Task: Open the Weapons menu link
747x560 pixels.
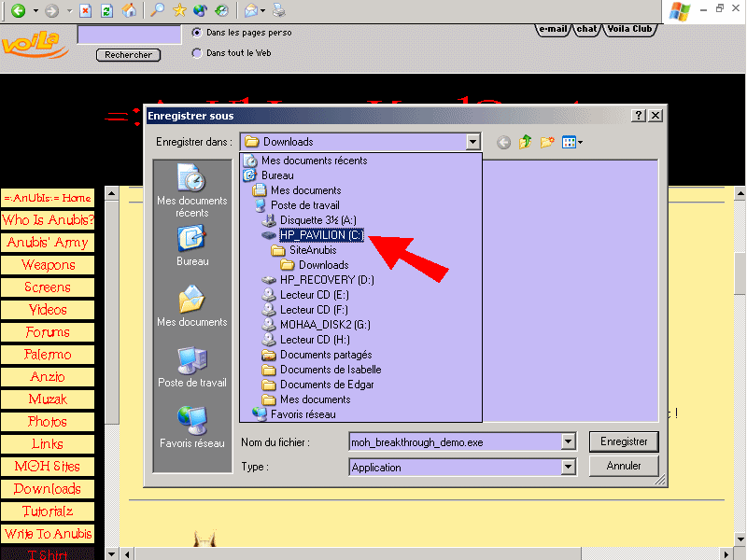Action: point(48,265)
